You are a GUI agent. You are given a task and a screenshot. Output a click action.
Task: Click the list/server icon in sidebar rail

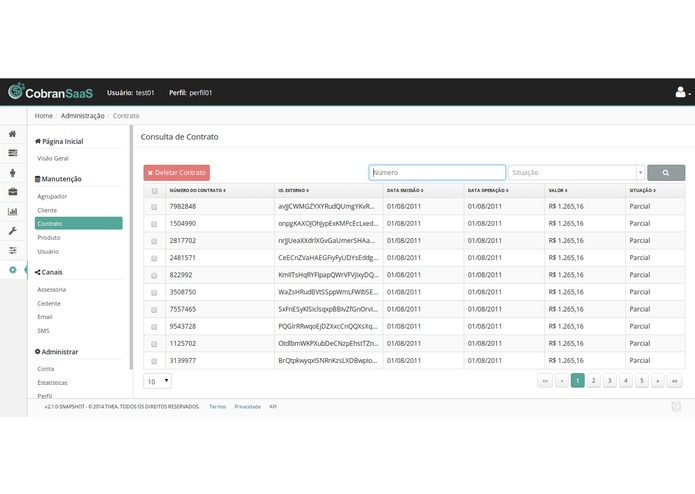click(x=12, y=153)
